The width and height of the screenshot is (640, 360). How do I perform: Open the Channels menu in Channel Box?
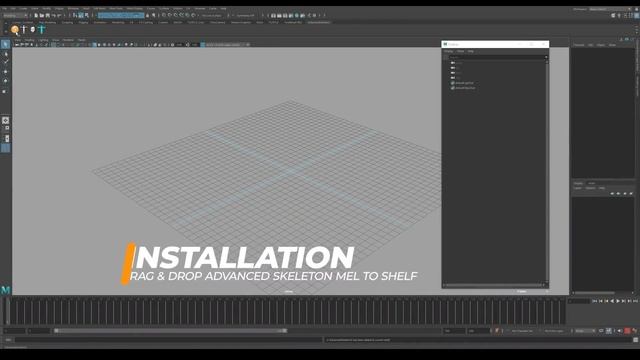tap(579, 45)
